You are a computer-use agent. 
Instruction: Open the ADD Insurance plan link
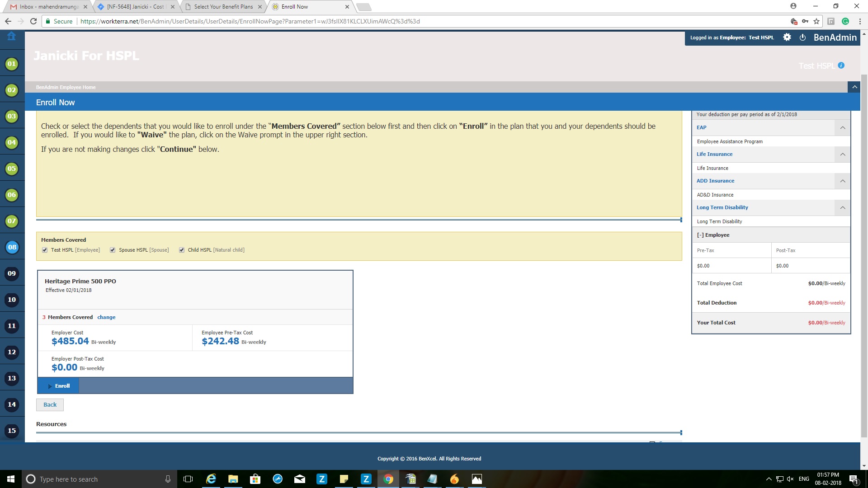tap(715, 181)
